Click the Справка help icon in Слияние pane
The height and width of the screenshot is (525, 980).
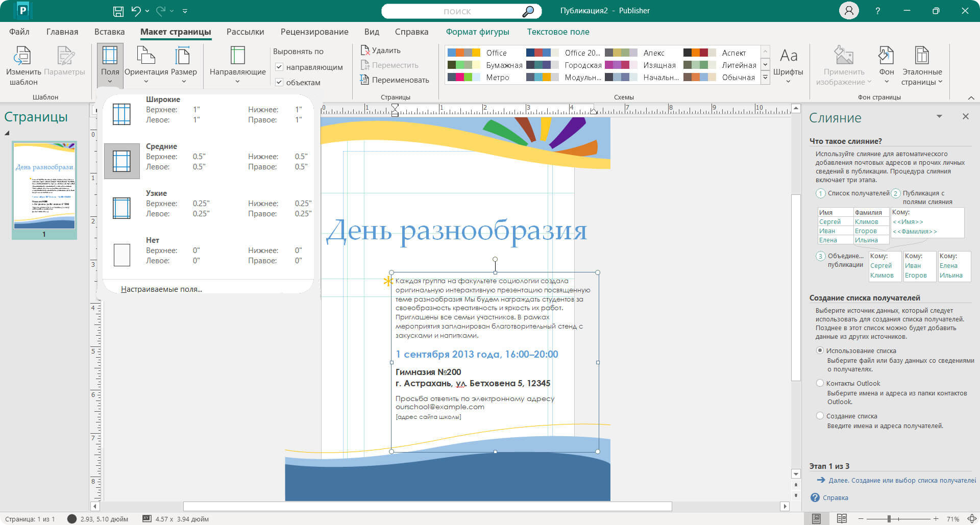click(815, 497)
